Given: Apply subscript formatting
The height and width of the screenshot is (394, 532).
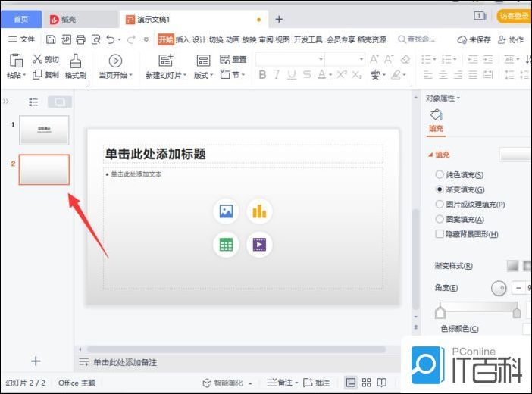Looking at the screenshot, I should pyautogui.click(x=357, y=75).
